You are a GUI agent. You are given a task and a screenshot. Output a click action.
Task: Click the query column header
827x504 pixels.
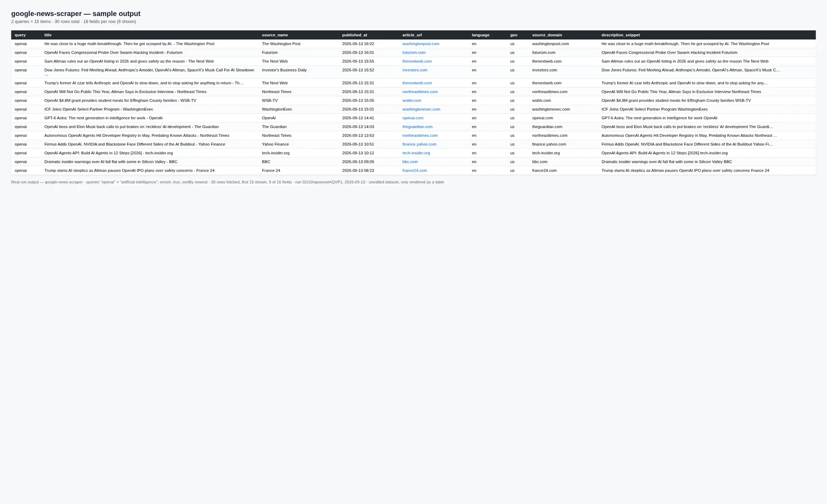(x=20, y=35)
